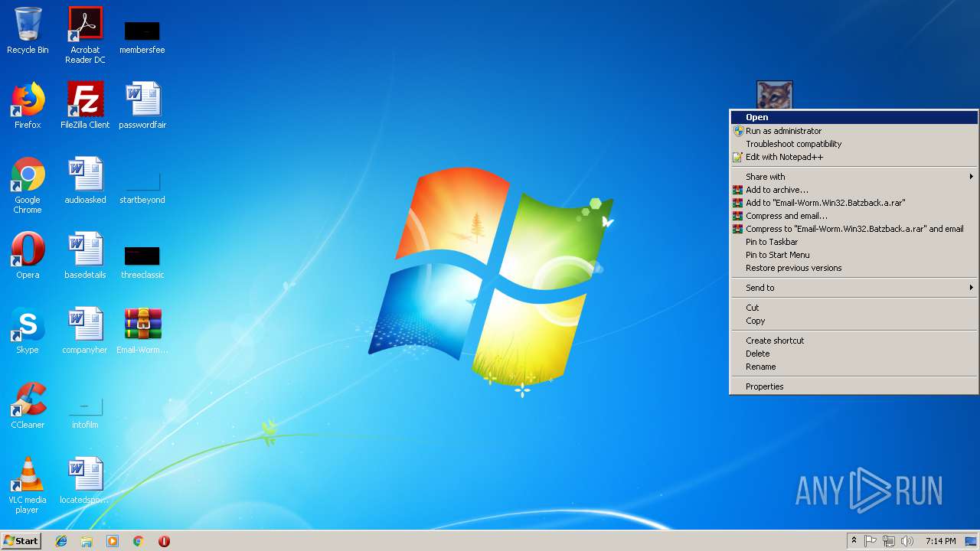Select the passwordfair Word document

point(142,106)
